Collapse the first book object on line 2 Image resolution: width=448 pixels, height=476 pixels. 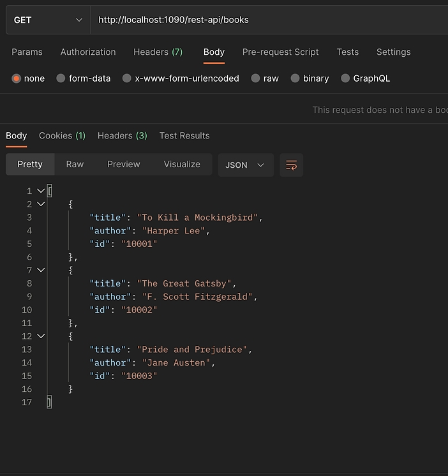point(41,204)
